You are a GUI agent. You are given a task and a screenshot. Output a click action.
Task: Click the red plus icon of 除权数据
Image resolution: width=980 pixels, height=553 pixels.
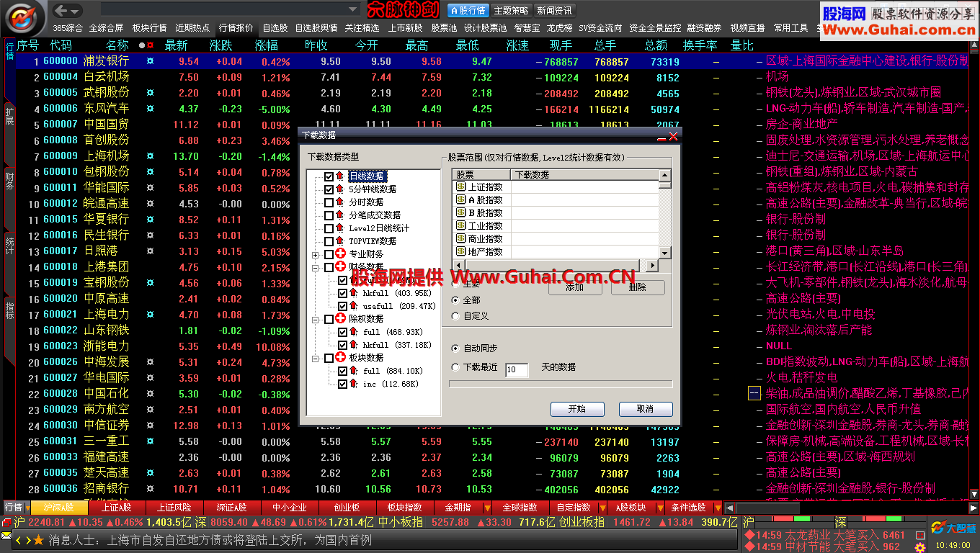pyautogui.click(x=341, y=319)
